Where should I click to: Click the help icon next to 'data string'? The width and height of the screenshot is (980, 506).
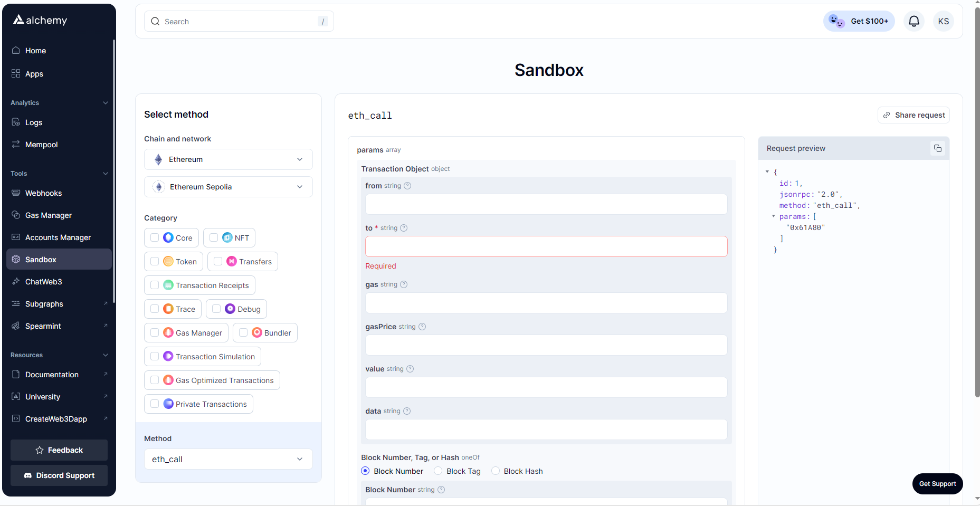(x=407, y=411)
